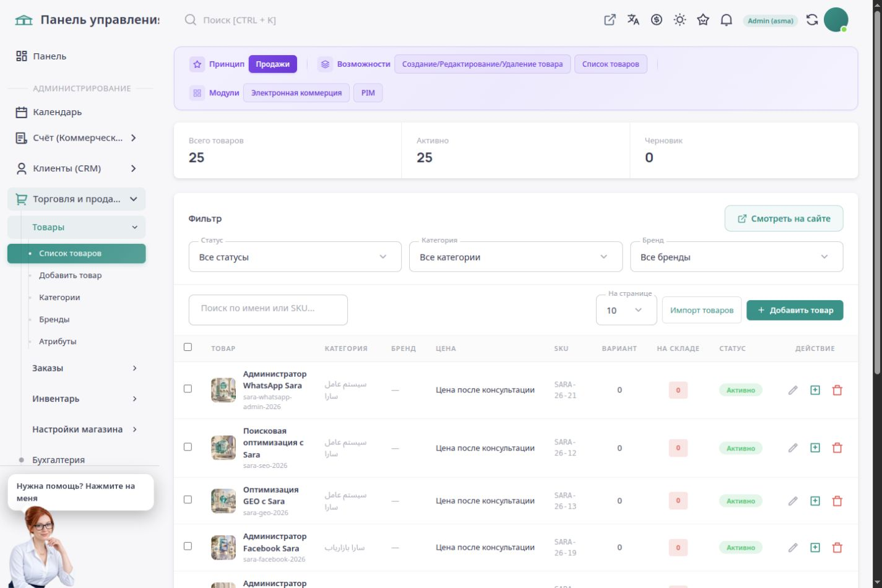Edit Администратор Facebook Sara with pencil
Screen dimensions: 882x588
[x=793, y=547]
